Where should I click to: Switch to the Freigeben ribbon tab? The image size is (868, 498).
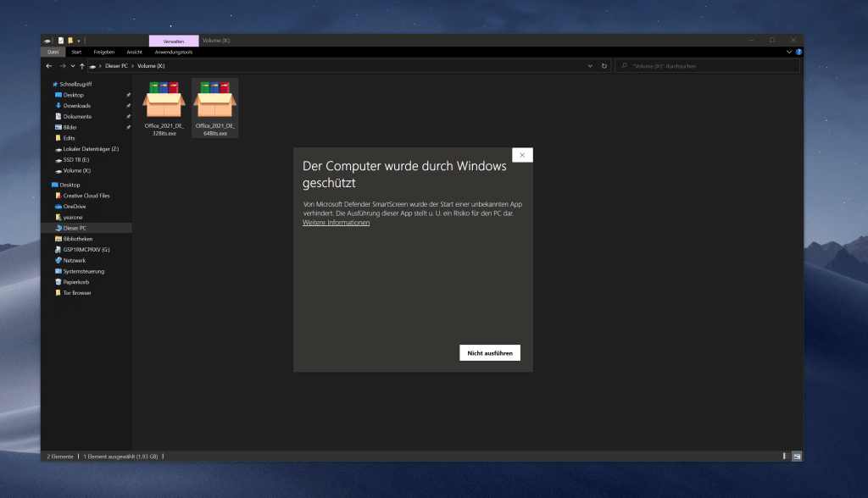click(x=104, y=52)
